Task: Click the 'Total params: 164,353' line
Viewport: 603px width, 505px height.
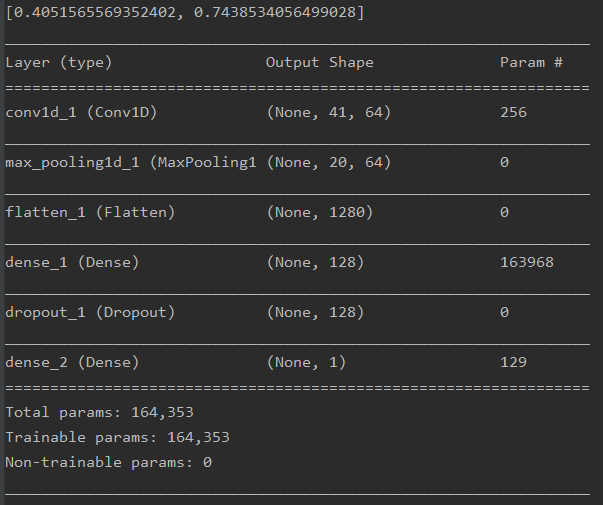Action: point(100,413)
